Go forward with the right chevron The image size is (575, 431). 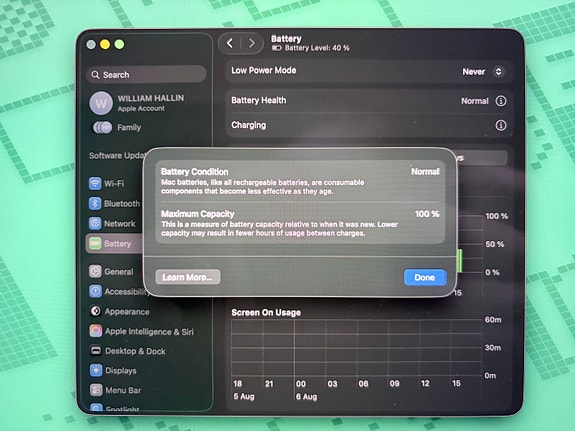pyautogui.click(x=252, y=44)
